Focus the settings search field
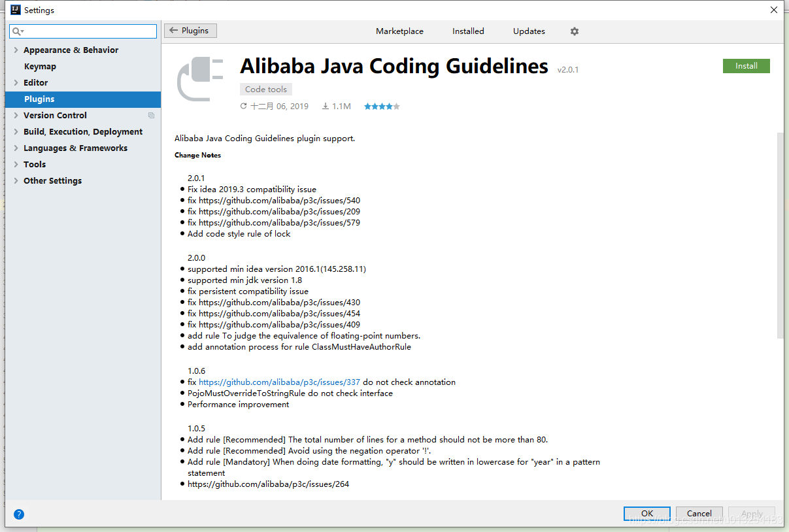789x532 pixels. pyautogui.click(x=83, y=31)
